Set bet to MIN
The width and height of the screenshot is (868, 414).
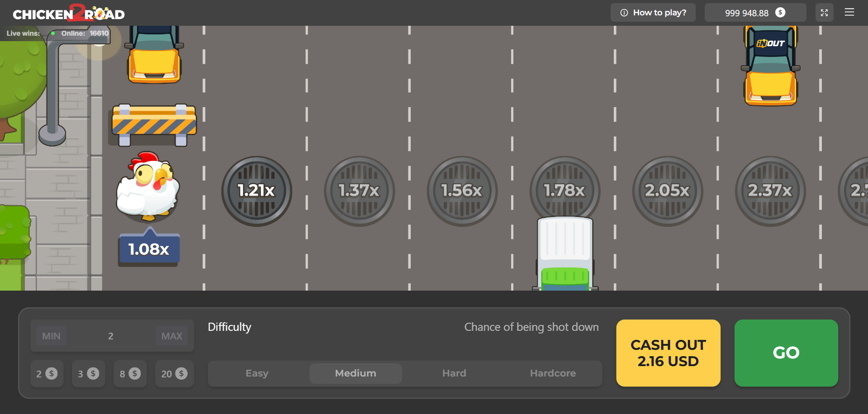click(x=51, y=336)
